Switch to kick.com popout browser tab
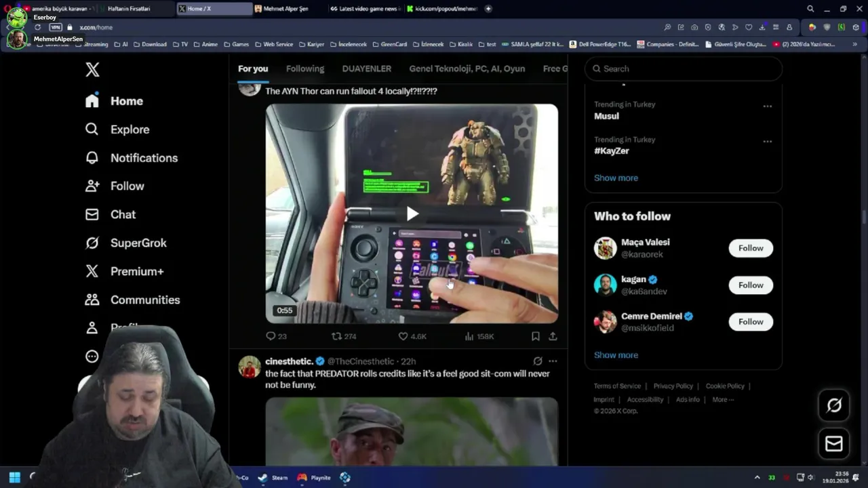Screen dimensions: 868x488 pyautogui.click(x=443, y=9)
